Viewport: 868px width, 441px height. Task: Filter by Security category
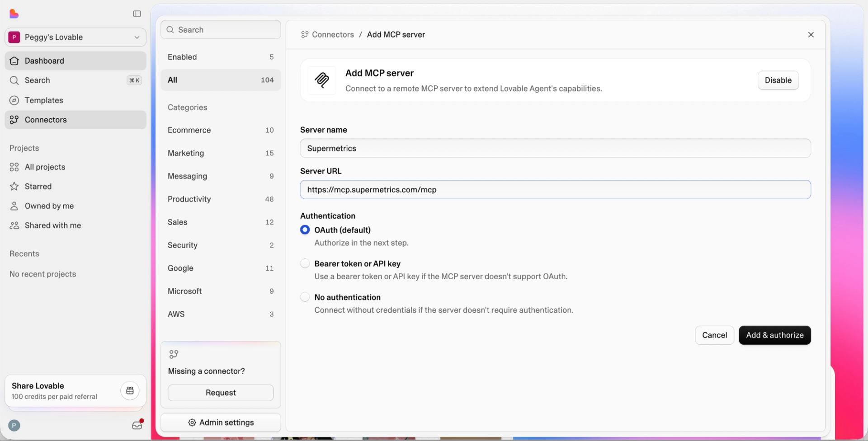pos(221,245)
